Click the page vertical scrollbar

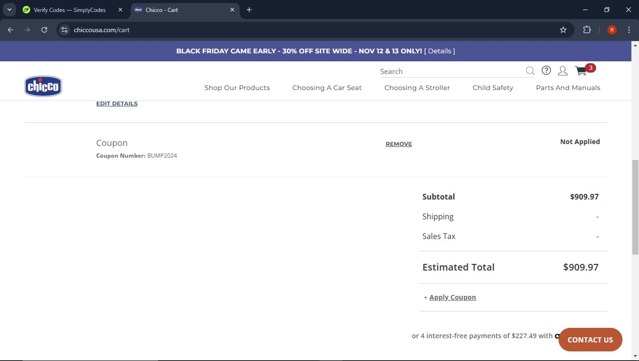click(635, 207)
